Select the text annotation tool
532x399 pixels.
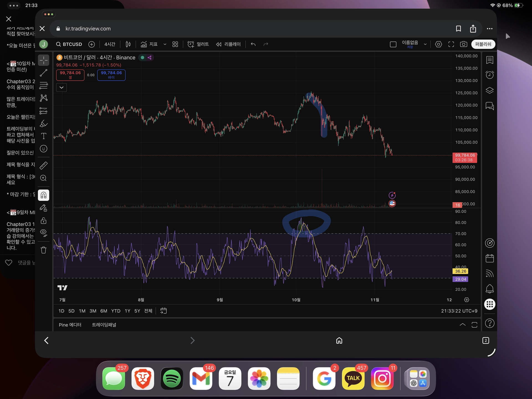tap(44, 136)
